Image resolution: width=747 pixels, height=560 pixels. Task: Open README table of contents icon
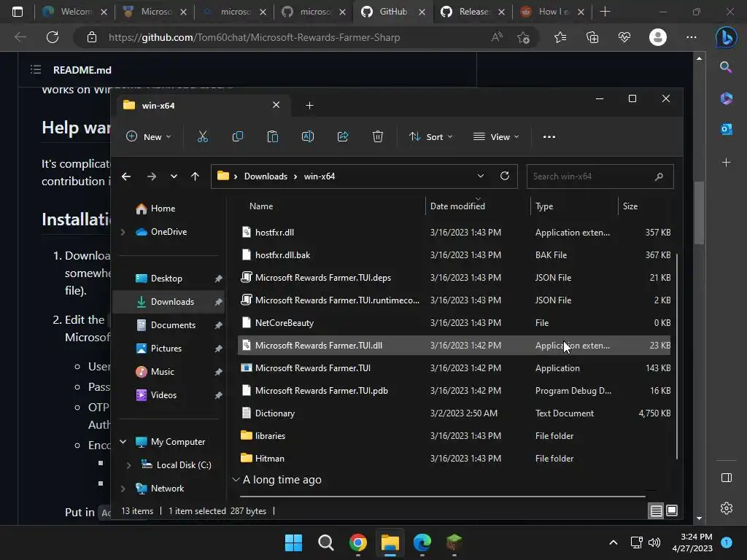coord(36,70)
